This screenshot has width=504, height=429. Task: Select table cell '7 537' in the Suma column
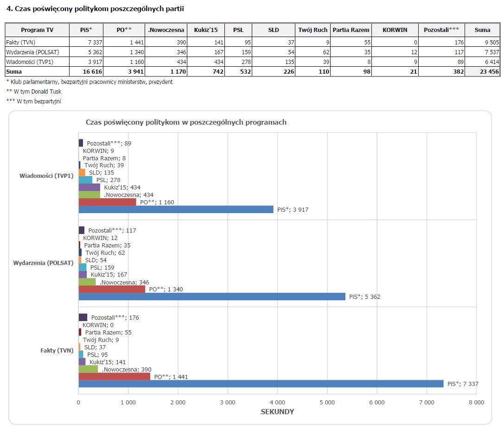(483, 52)
